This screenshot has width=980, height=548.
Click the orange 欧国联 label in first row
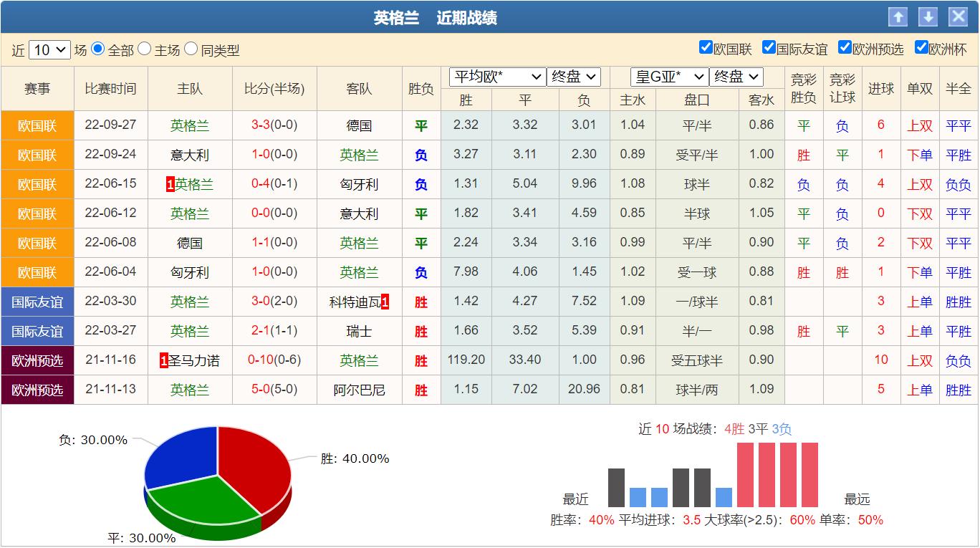[37, 125]
